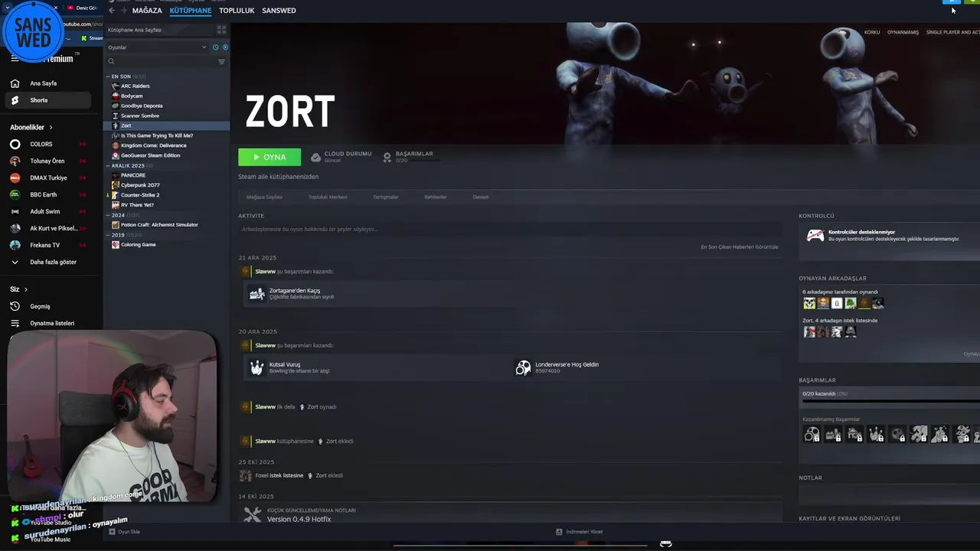980x551 pixels.
Task: Open the SANSWED profile menu
Action: click(x=279, y=11)
